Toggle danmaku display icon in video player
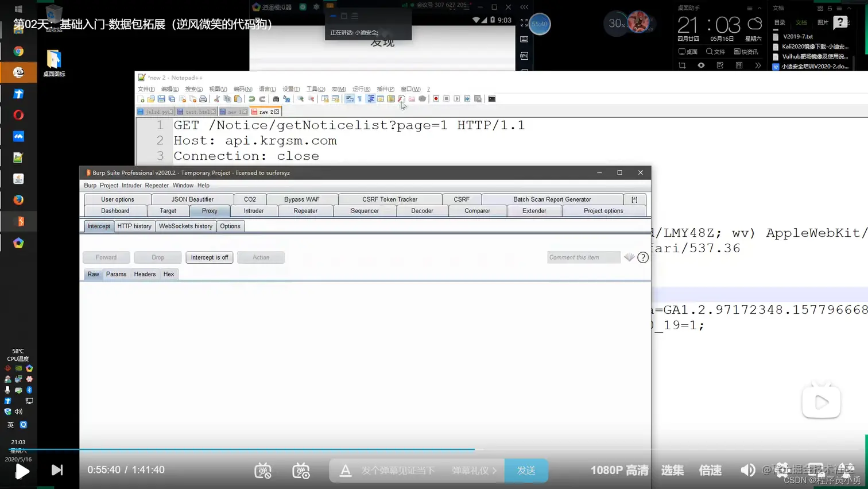868x489 pixels. [263, 471]
